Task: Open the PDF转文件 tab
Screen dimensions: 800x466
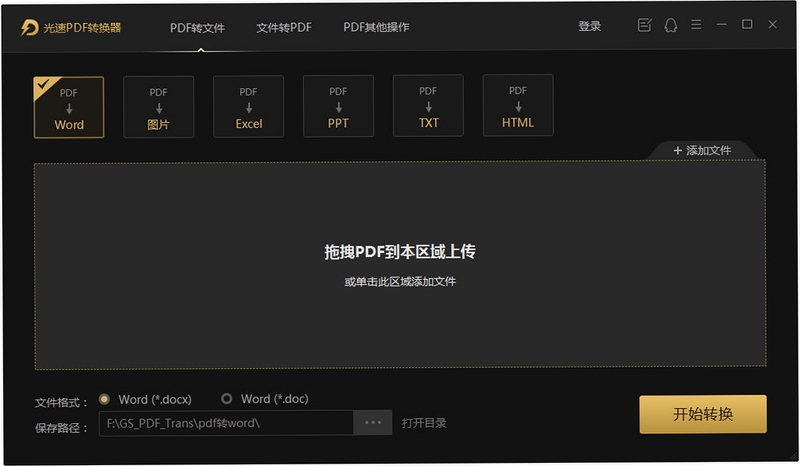Action: [x=197, y=28]
